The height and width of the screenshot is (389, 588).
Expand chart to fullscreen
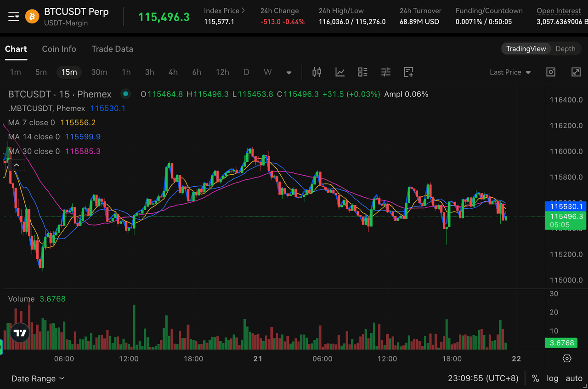(x=576, y=72)
